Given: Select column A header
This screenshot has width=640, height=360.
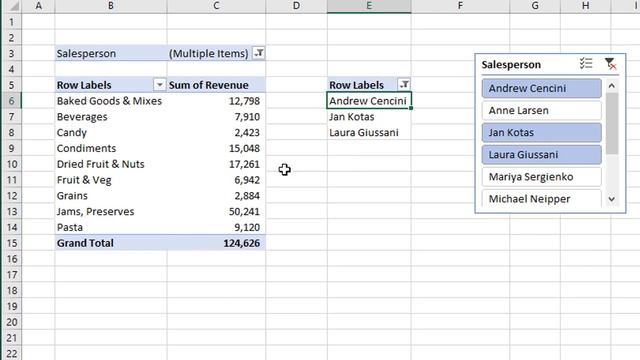Looking at the screenshot, I should [x=38, y=6].
